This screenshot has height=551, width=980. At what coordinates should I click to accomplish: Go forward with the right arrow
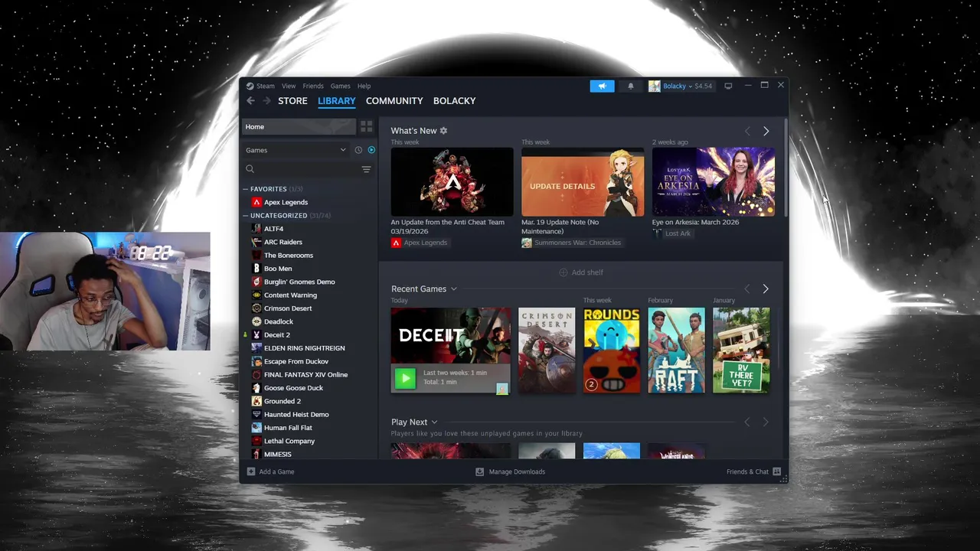pyautogui.click(x=266, y=101)
